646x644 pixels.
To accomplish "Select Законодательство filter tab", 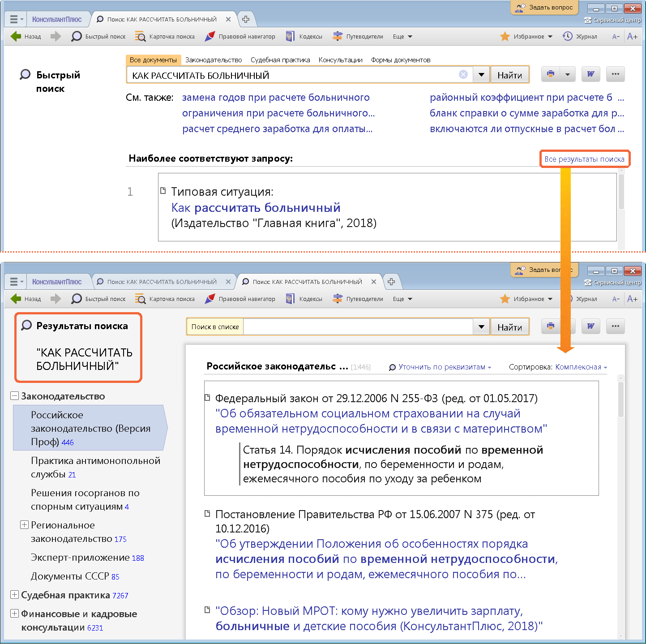I will [214, 60].
